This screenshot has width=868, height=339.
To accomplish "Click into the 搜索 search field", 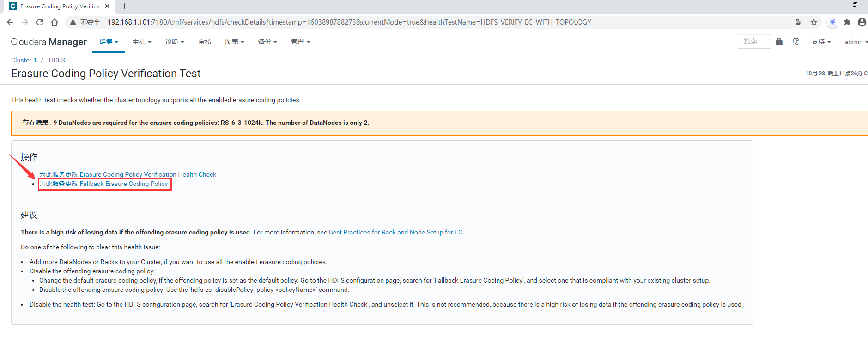I will 754,41.
